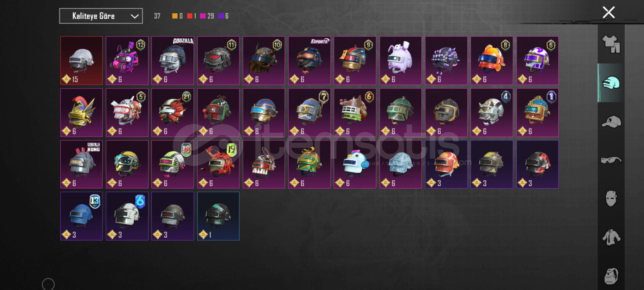The image size is (644, 290).
Task: Filter by orange quality swatch
Action: tap(175, 16)
